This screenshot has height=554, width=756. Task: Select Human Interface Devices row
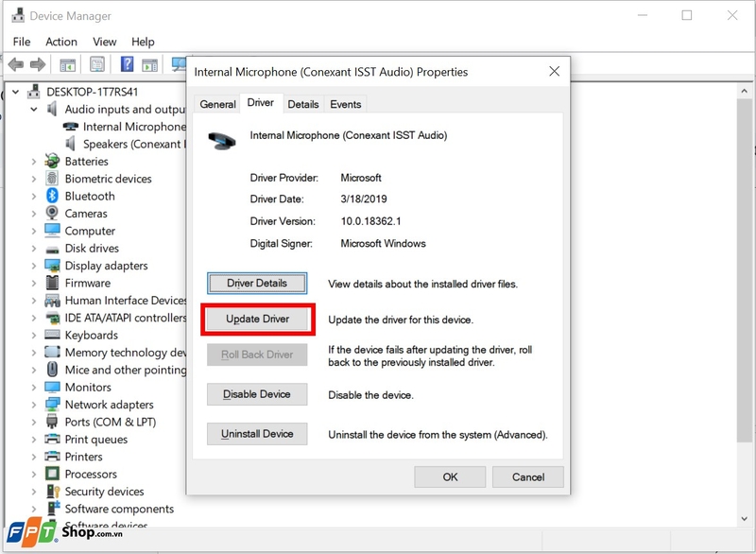(115, 300)
